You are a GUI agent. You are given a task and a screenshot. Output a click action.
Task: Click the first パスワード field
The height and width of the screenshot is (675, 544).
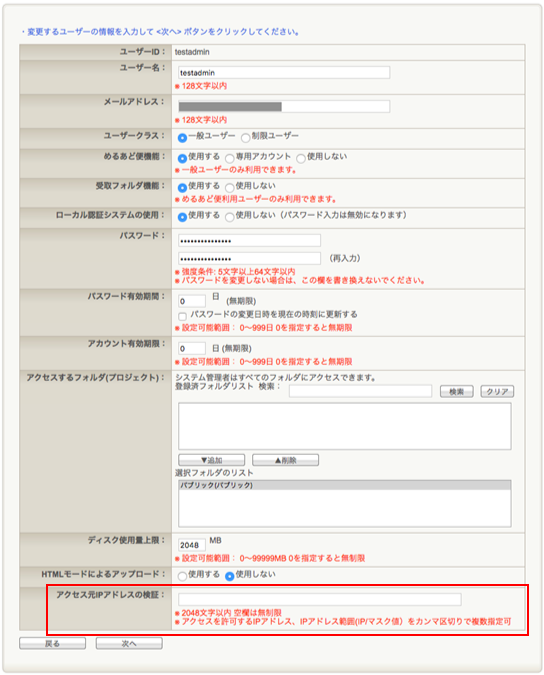pos(249,241)
